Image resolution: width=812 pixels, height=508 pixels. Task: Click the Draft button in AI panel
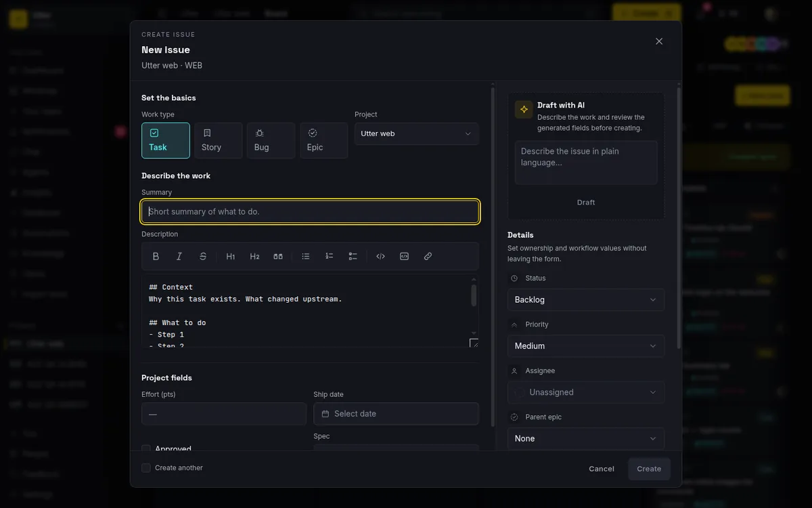point(586,203)
